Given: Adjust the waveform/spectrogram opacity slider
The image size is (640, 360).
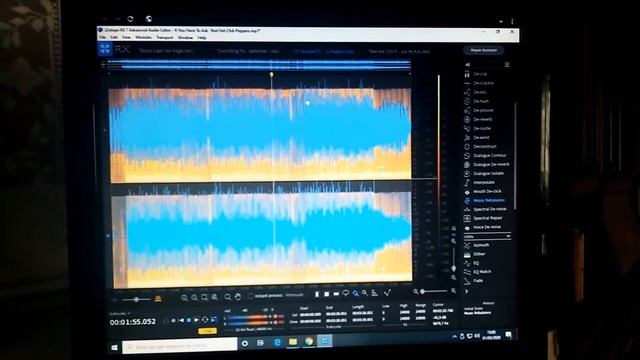Looking at the screenshot, I should click(137, 300).
